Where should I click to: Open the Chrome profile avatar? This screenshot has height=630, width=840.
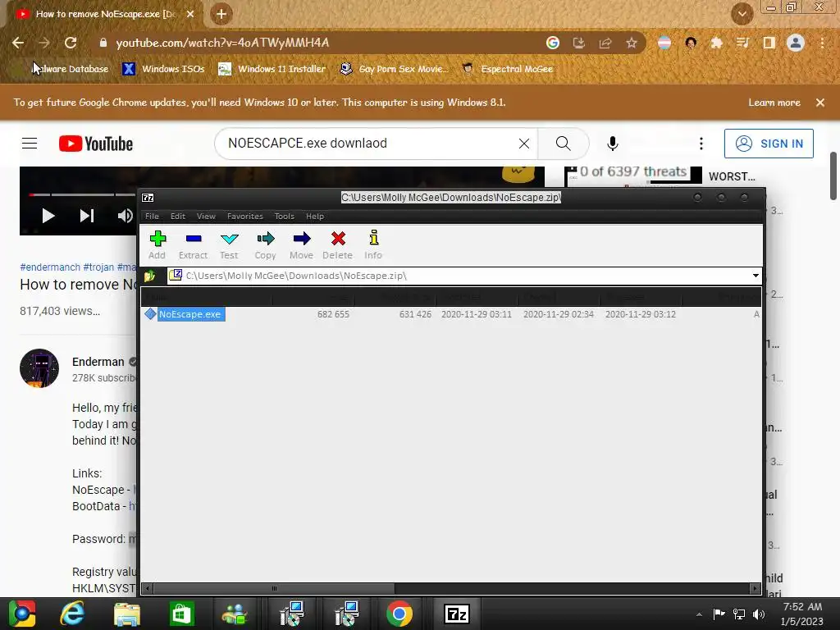[796, 43]
